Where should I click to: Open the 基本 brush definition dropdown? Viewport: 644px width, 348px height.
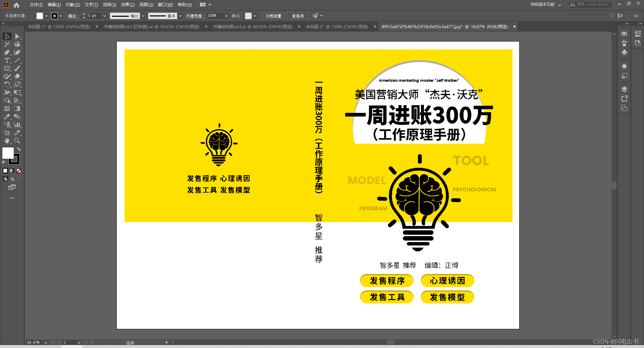click(x=180, y=16)
